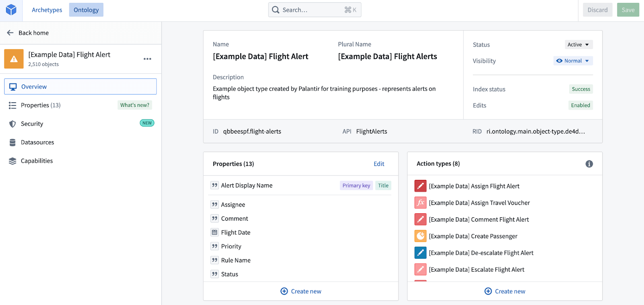Click Edit in the Properties card
This screenshot has width=644, height=305.
[x=379, y=164]
